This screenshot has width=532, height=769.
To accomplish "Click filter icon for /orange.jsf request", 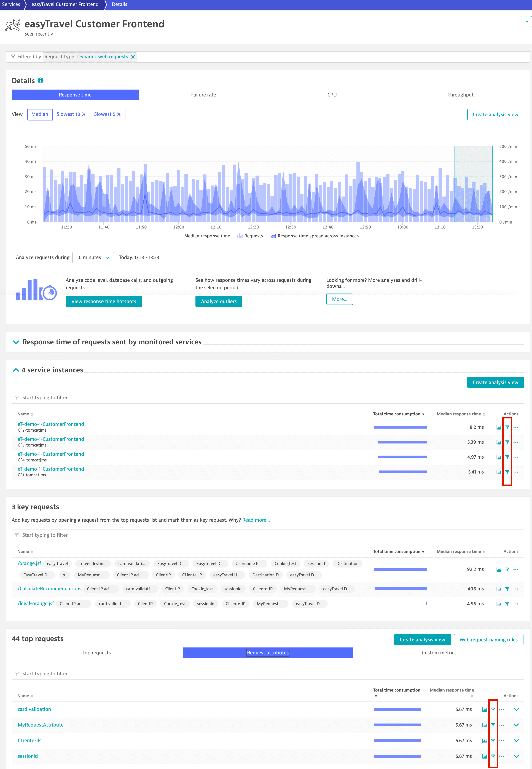I will coord(507,569).
